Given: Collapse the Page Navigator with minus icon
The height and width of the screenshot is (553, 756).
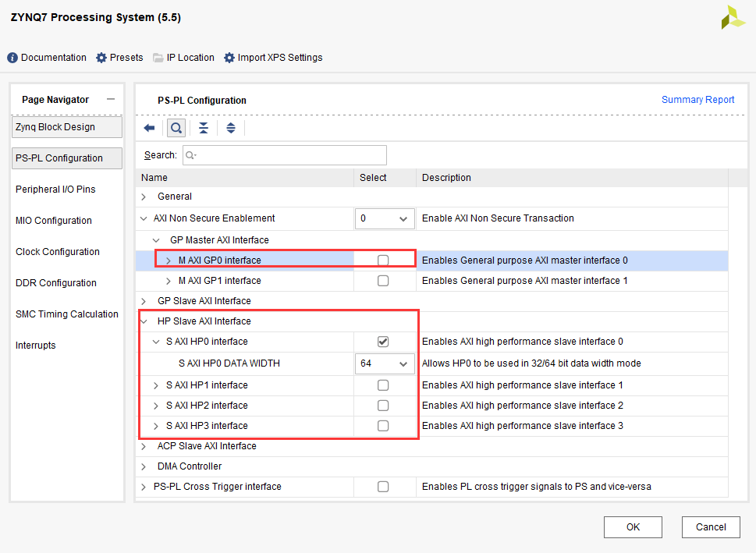Looking at the screenshot, I should pos(111,99).
